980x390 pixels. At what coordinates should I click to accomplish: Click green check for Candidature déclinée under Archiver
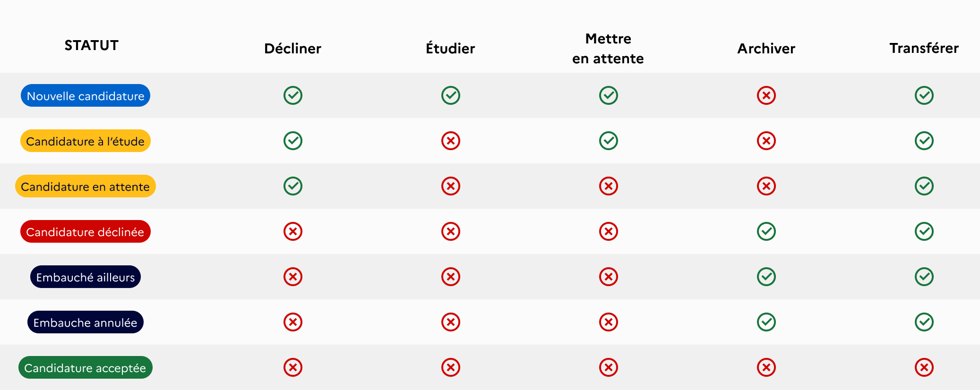766,231
